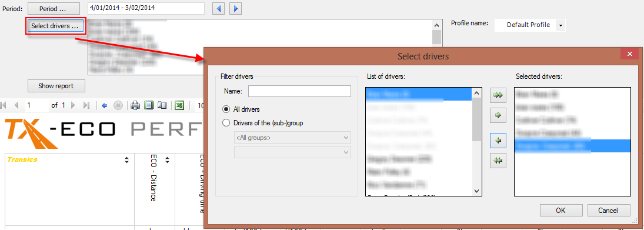Go to previous period with blue left arrow
644x230 pixels.
(219, 8)
